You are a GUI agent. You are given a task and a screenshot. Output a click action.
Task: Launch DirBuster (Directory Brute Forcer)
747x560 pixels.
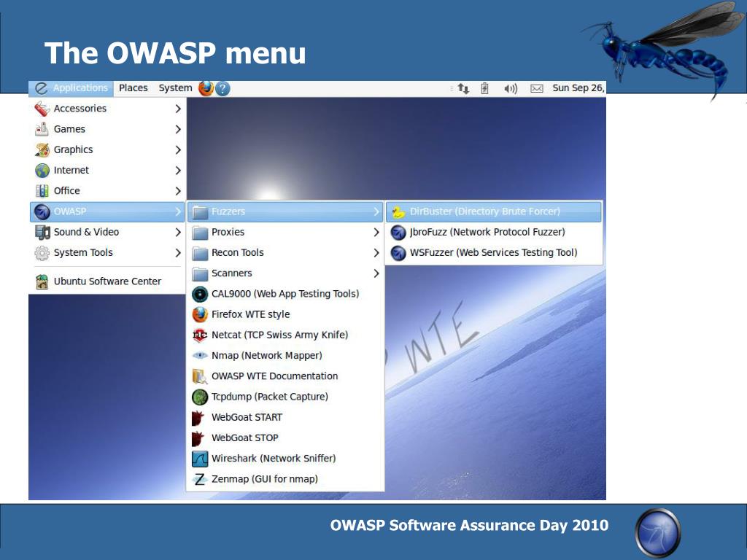(x=494, y=211)
